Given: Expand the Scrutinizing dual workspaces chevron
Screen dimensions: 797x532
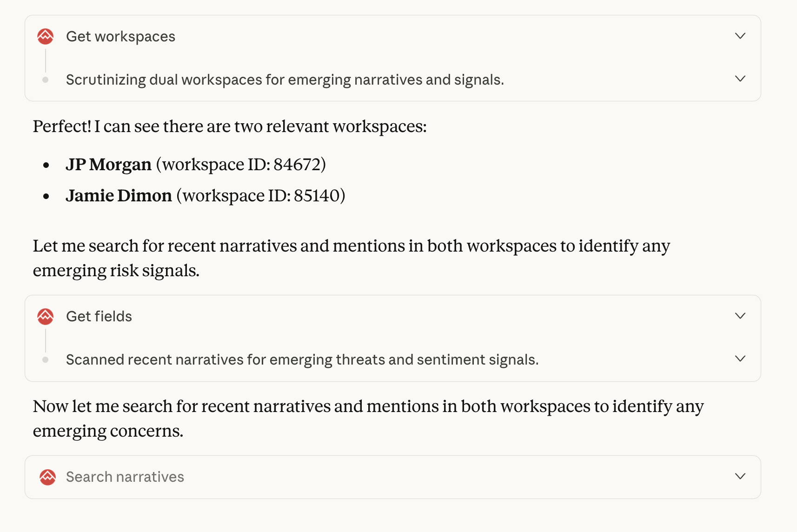Looking at the screenshot, I should [740, 79].
